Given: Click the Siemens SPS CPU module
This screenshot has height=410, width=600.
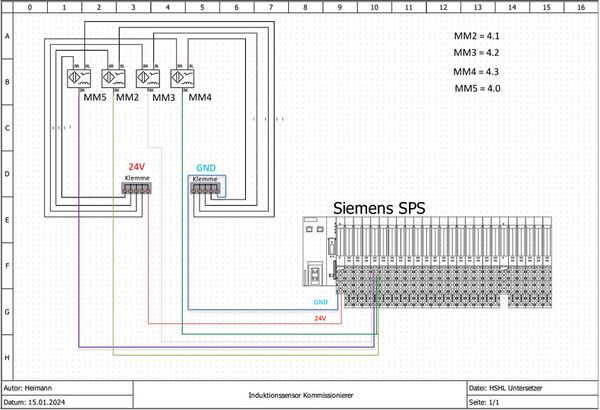Looking at the screenshot, I should pos(319,255).
